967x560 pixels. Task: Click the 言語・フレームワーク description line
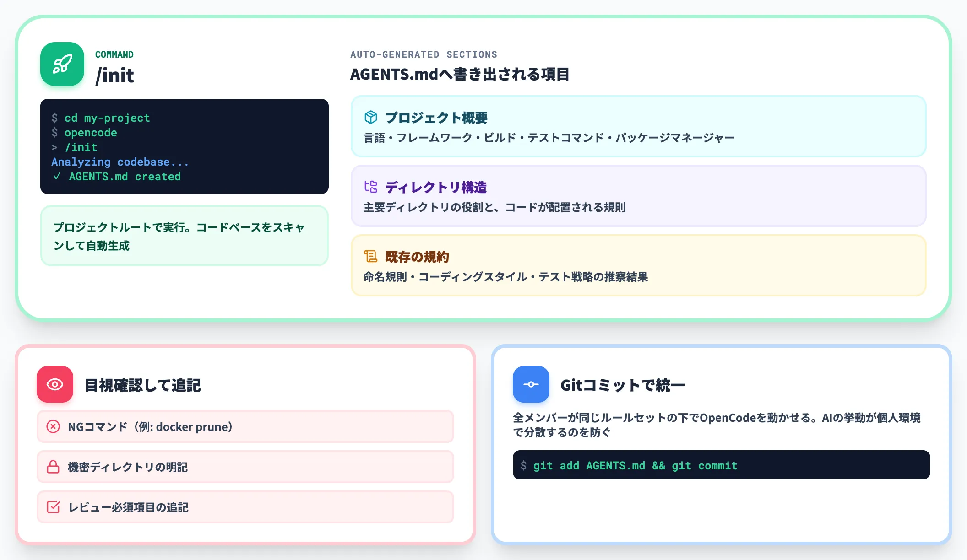pos(549,138)
